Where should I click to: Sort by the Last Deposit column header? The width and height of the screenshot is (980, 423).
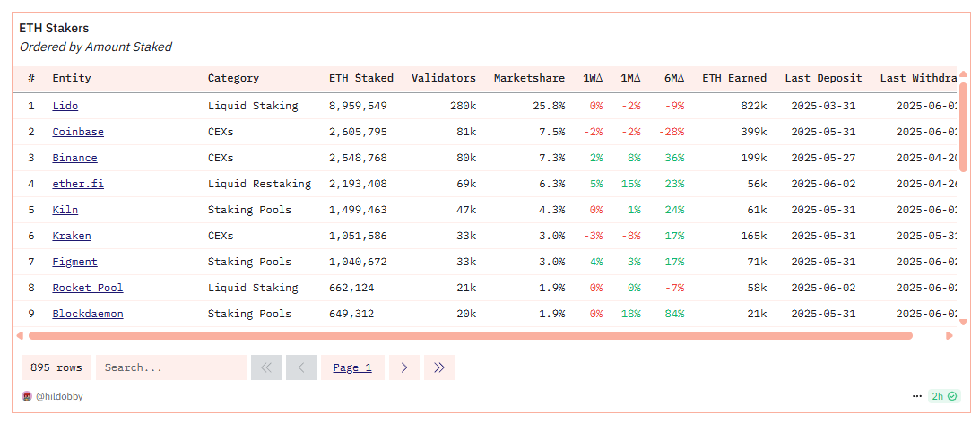pos(824,78)
